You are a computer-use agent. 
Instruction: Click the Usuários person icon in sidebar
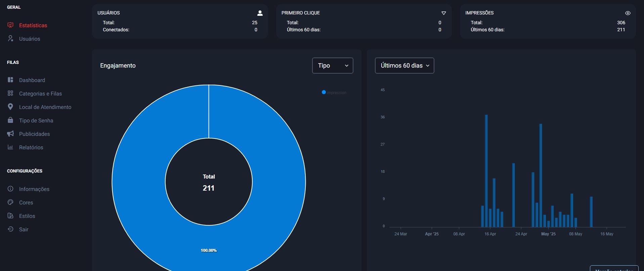[x=10, y=39]
